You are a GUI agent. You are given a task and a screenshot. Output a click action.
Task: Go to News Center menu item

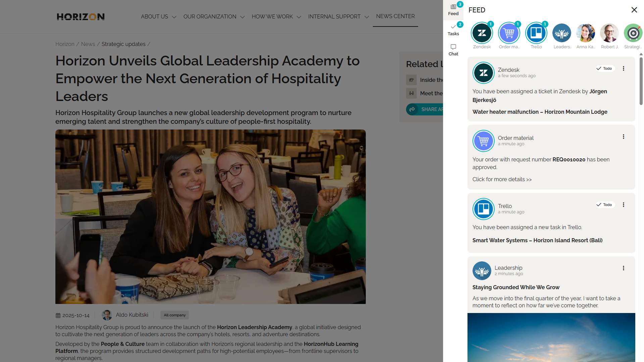pos(395,16)
